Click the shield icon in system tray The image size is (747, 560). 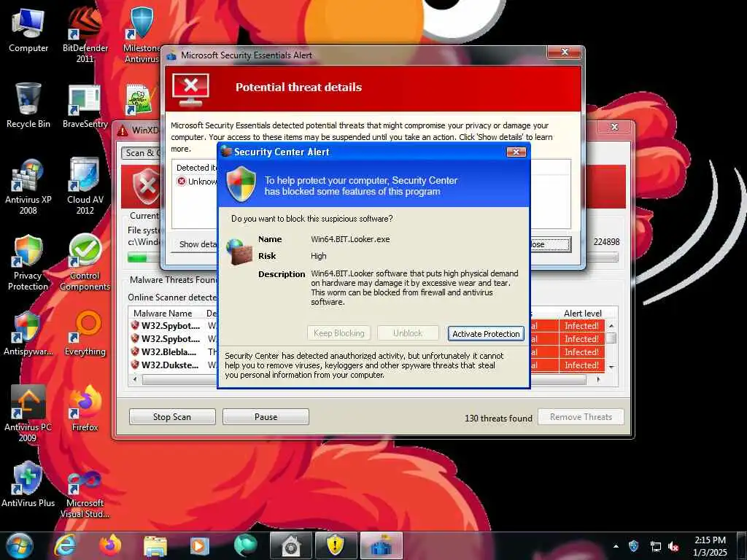click(x=634, y=546)
